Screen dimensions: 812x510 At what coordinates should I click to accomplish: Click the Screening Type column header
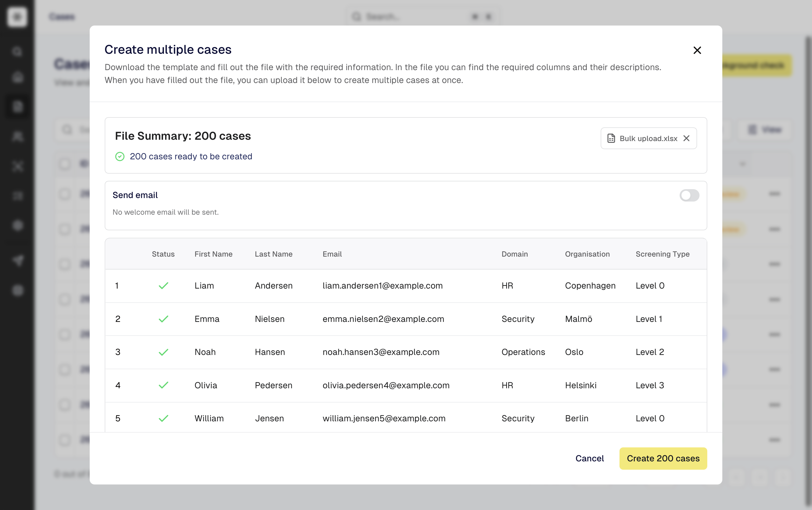click(x=662, y=254)
